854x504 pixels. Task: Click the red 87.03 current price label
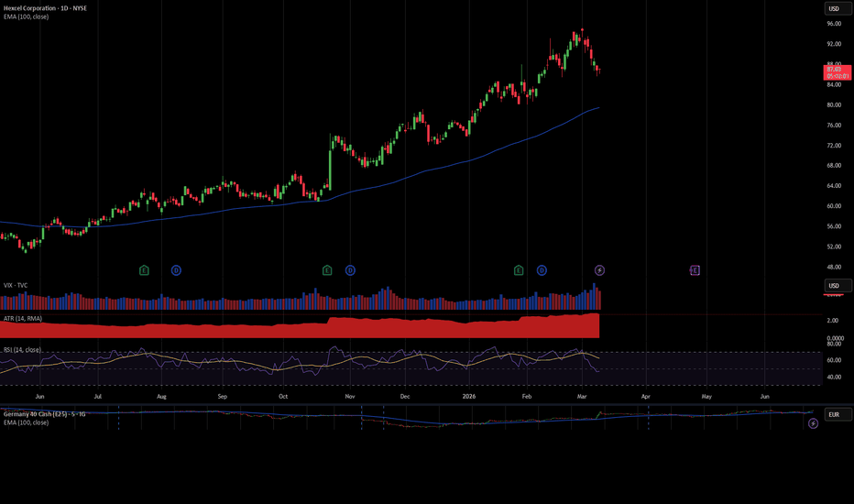pos(838,72)
